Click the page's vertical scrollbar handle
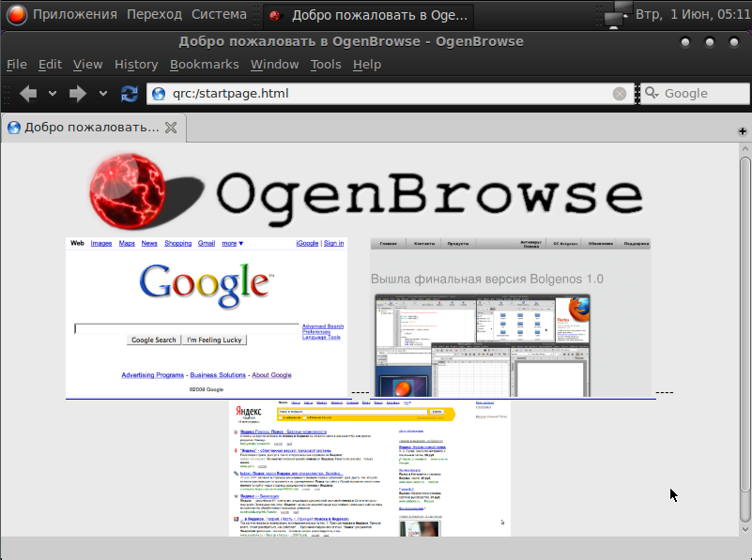752x560 pixels. click(744, 324)
